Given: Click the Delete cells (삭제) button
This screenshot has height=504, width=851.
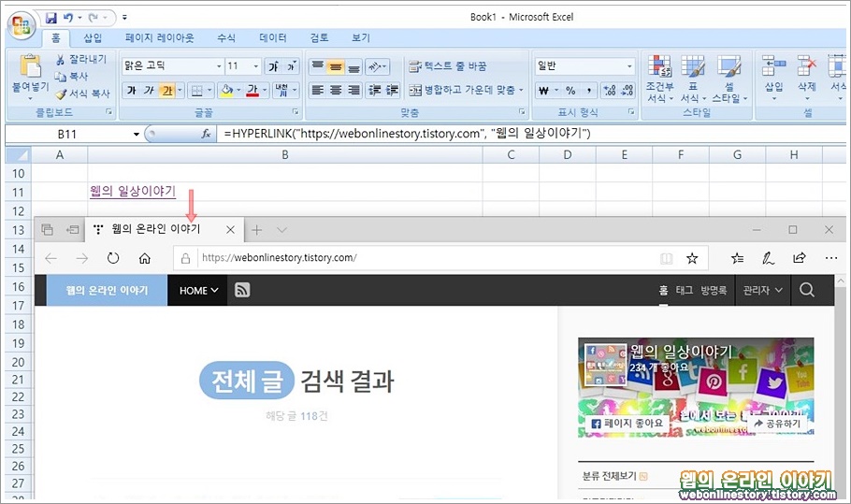Looking at the screenshot, I should click(807, 77).
